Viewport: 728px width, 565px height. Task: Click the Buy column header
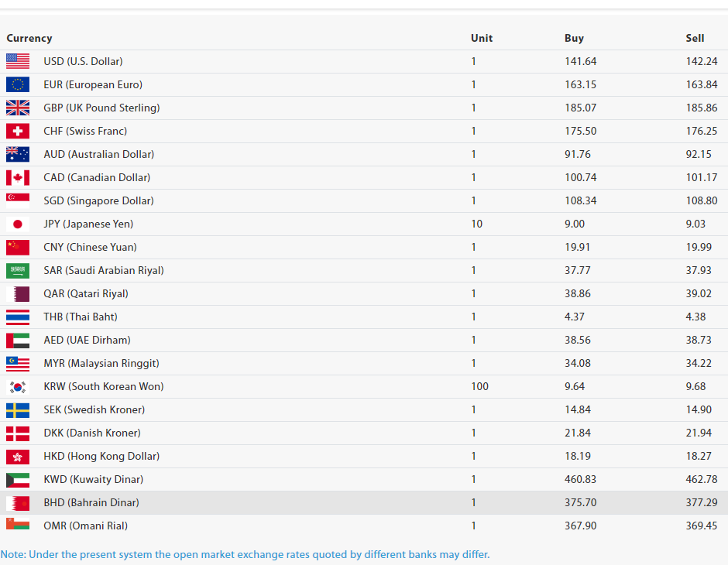pyautogui.click(x=574, y=38)
